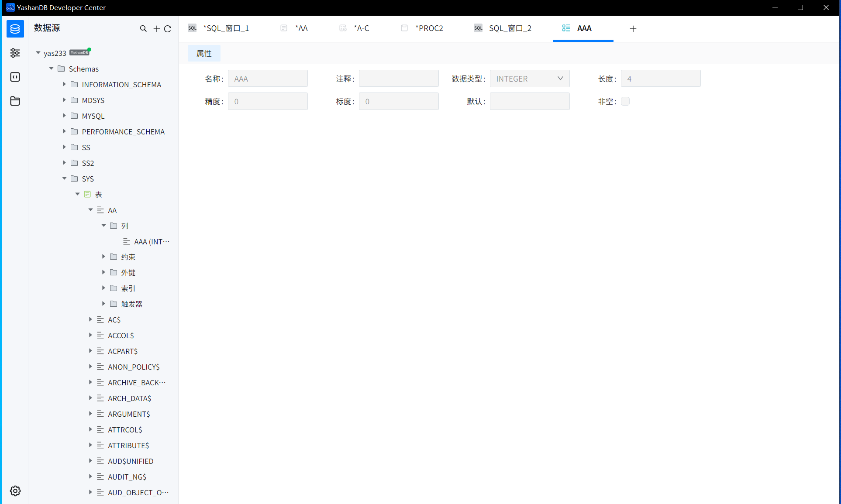
Task: Open the configuration sliders sidebar icon
Action: pos(15,53)
